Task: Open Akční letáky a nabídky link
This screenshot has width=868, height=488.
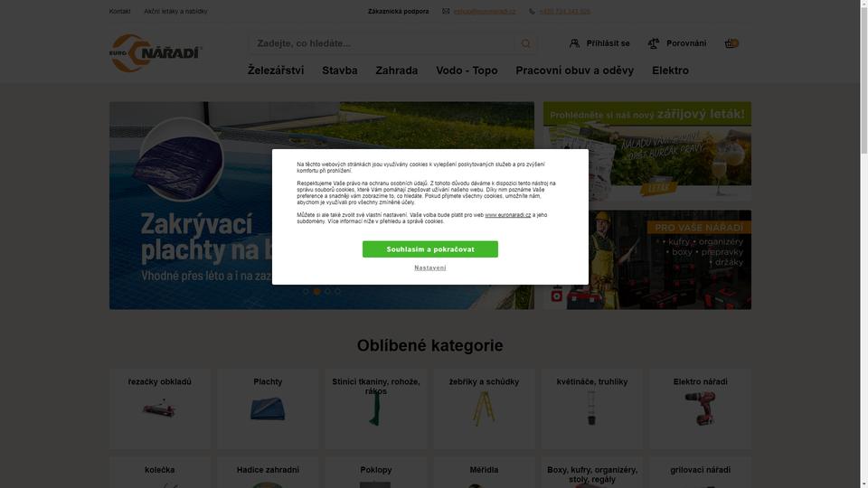Action: point(175,11)
